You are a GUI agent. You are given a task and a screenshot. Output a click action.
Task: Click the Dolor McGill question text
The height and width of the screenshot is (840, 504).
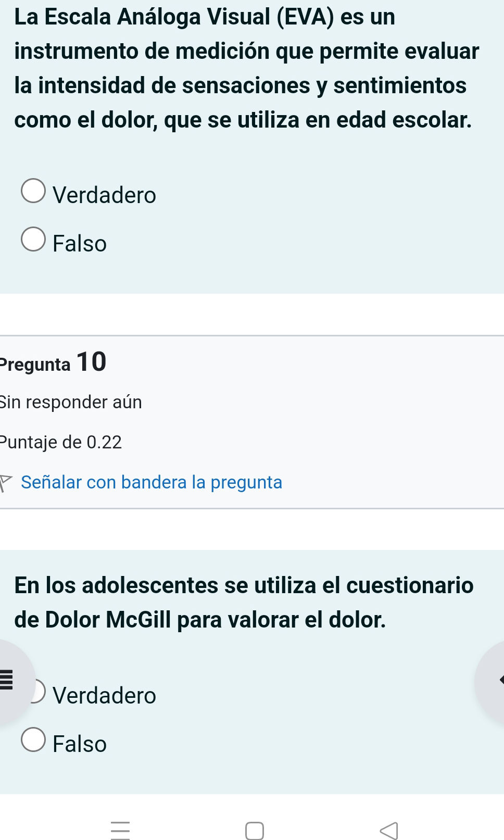(244, 602)
